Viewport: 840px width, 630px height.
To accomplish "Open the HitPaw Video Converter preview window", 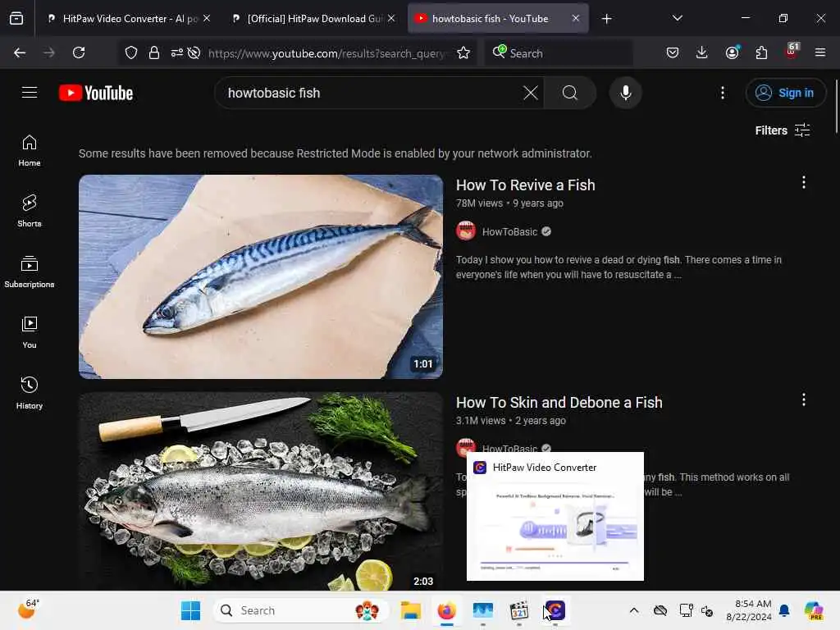I will (555, 517).
